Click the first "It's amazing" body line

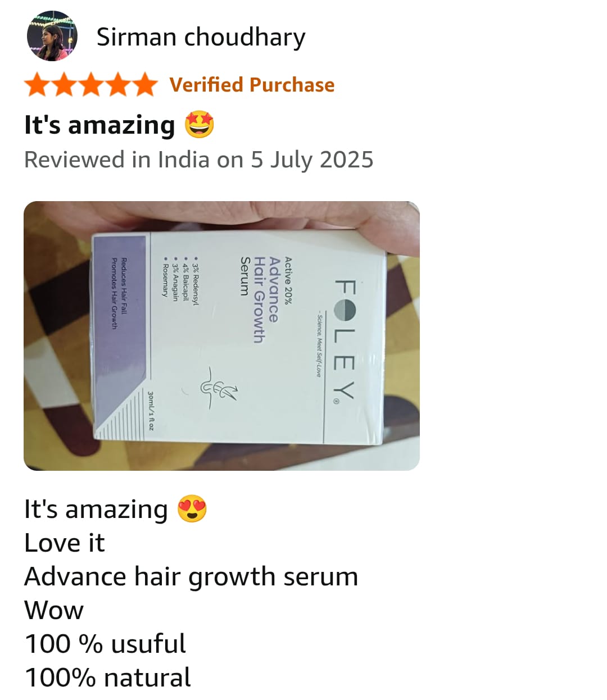[96, 509]
